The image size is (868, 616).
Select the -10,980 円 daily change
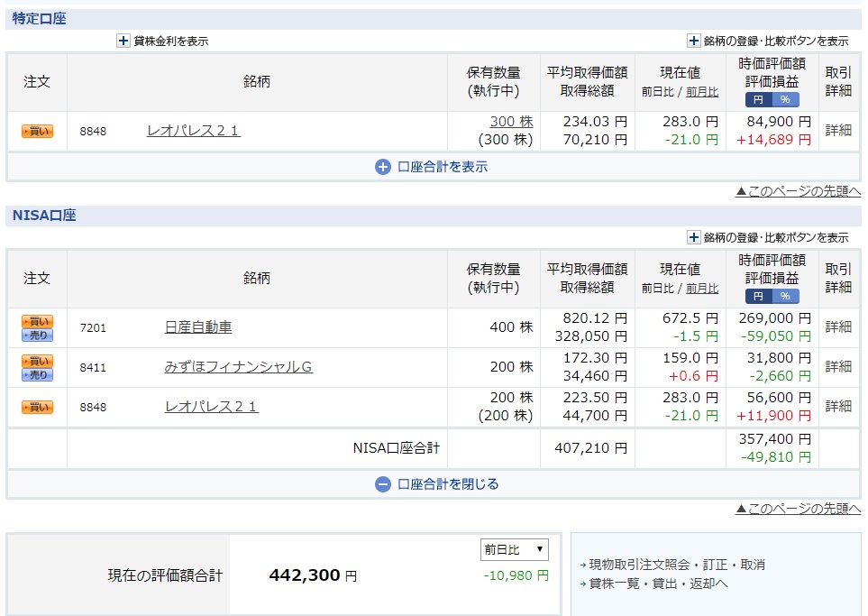click(516, 575)
